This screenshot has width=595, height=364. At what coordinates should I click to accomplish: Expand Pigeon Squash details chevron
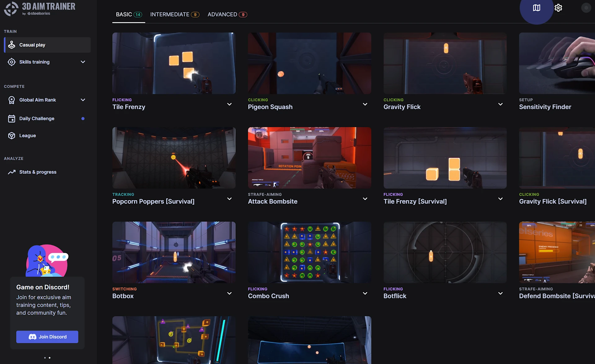pyautogui.click(x=365, y=104)
